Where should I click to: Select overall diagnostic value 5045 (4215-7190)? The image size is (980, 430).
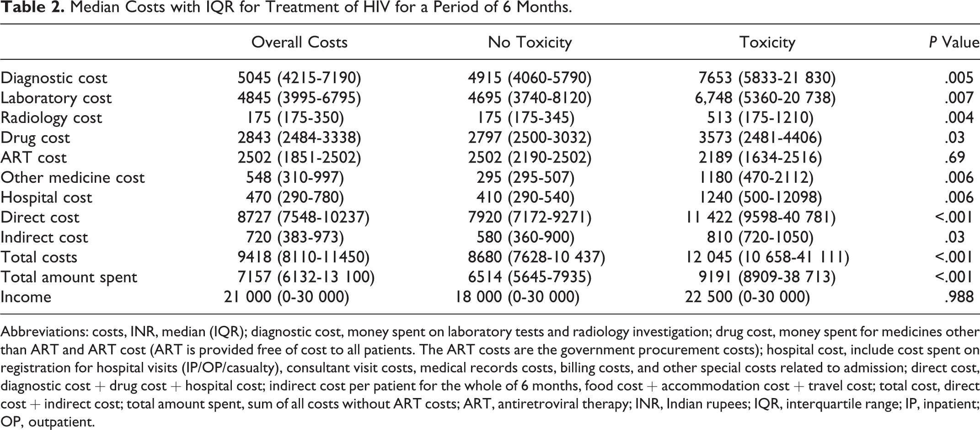pyautogui.click(x=299, y=78)
